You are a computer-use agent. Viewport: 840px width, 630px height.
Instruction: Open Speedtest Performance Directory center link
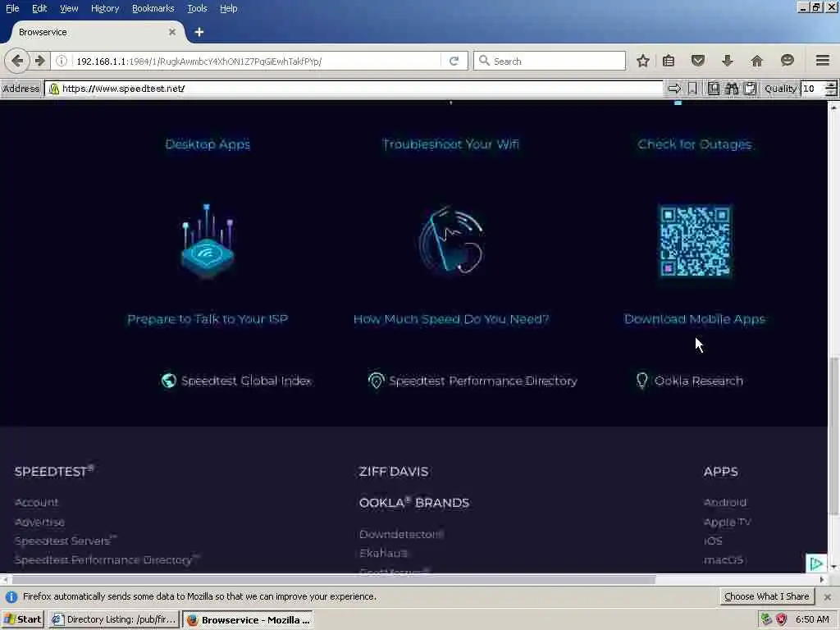482,381
